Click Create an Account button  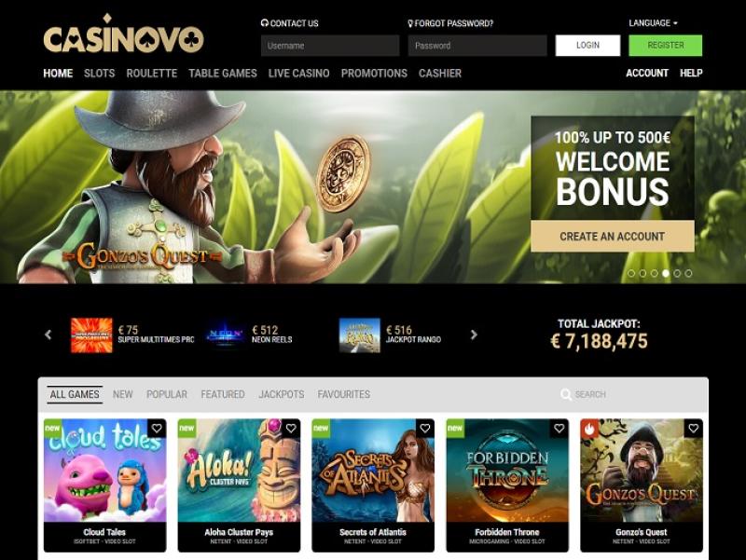point(613,237)
